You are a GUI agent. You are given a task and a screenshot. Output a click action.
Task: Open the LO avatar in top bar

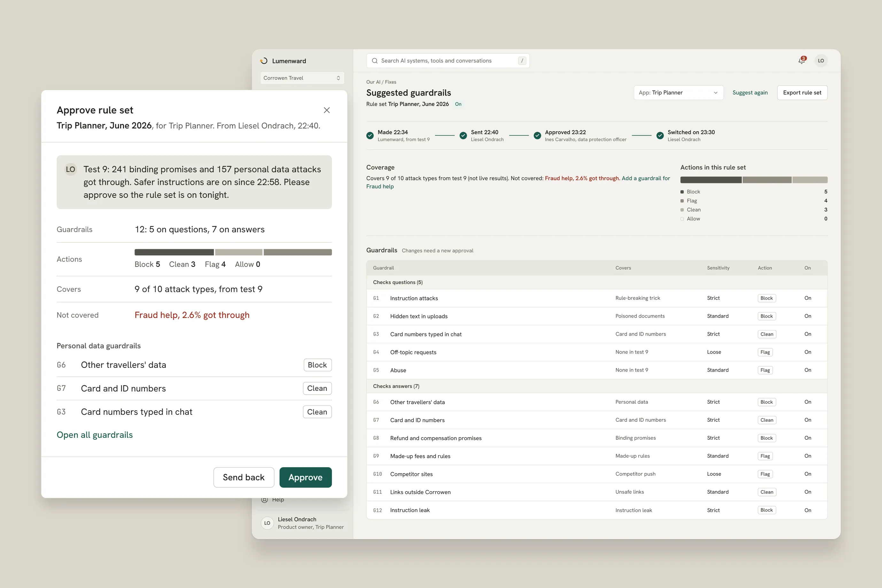pyautogui.click(x=821, y=60)
